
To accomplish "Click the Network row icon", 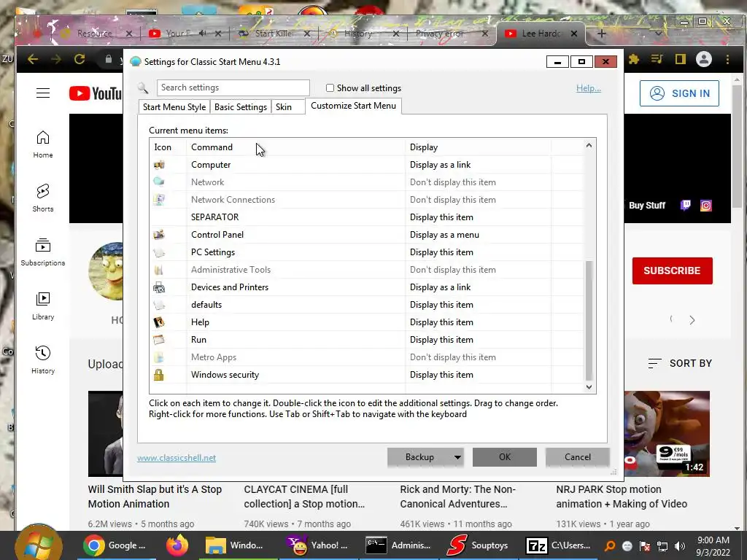I will (x=159, y=182).
